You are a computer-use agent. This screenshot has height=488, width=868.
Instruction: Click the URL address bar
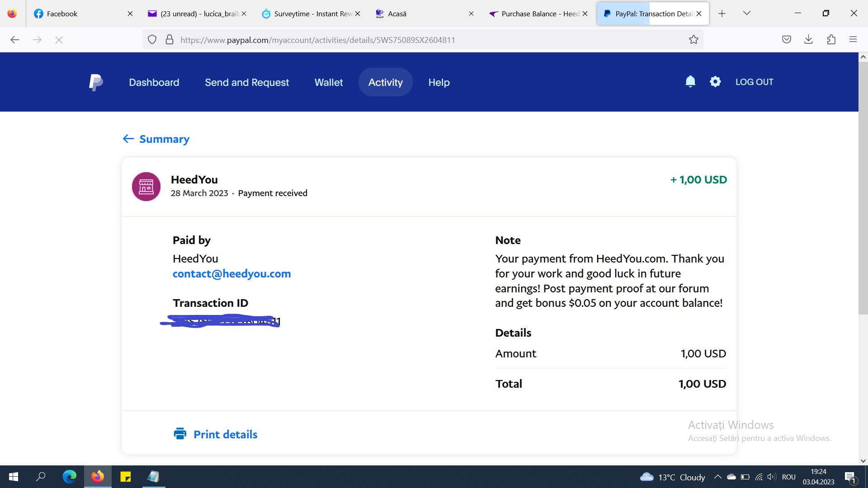(x=423, y=40)
